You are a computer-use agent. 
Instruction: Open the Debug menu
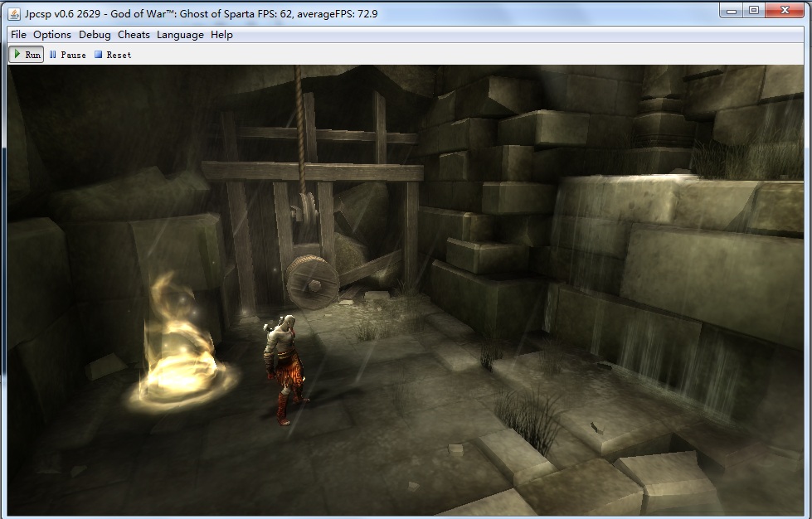[x=95, y=35]
